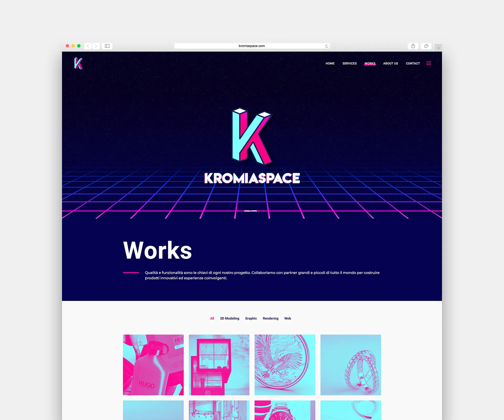Go to the Home nav item
This screenshot has width=504, height=420.
click(x=330, y=64)
